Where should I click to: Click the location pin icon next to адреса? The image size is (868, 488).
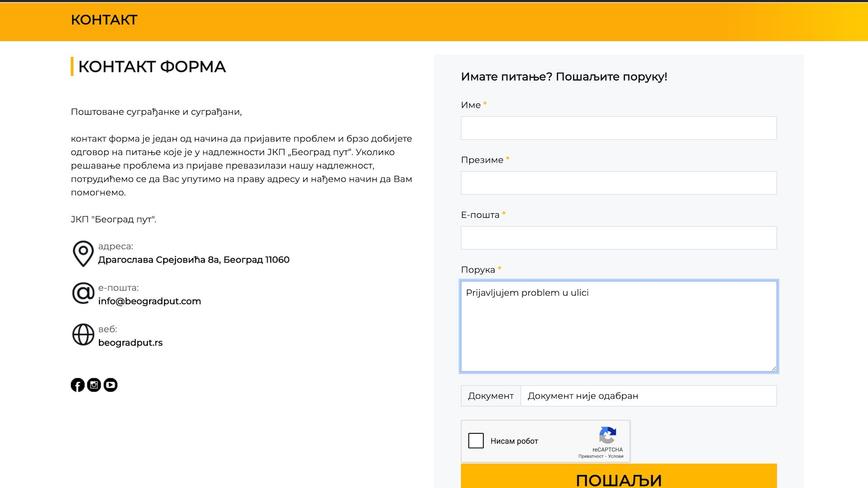(x=83, y=253)
